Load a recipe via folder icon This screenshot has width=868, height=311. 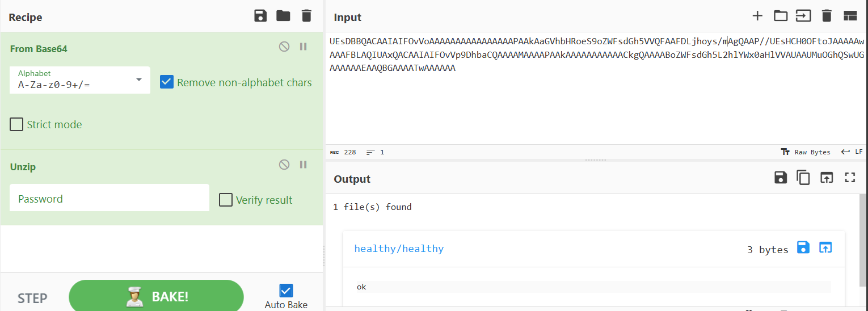(x=283, y=16)
